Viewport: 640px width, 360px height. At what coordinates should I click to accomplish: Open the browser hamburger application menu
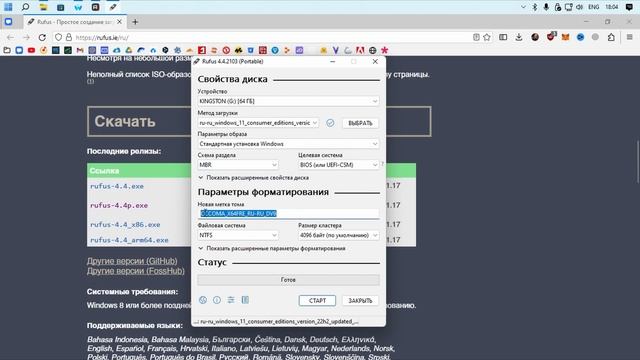(x=629, y=37)
